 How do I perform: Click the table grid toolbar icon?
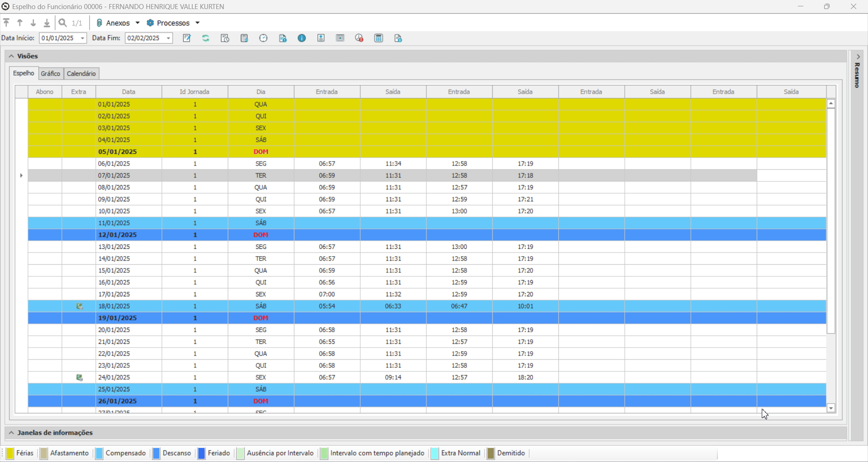coord(340,38)
